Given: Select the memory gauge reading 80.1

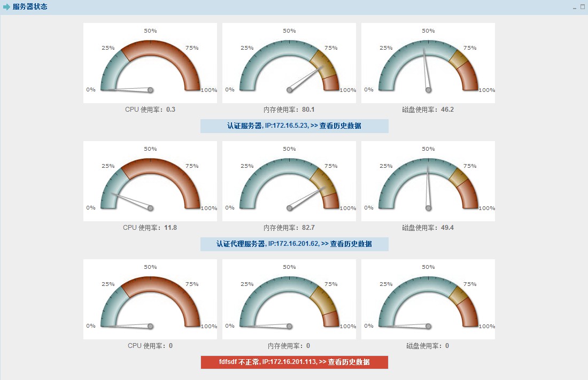Looking at the screenshot, I should tap(289, 63).
